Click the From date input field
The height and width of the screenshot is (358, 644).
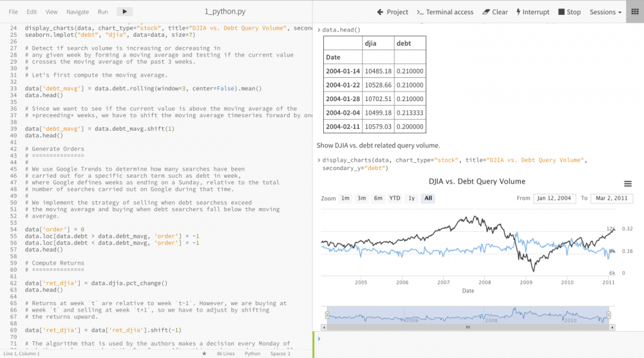point(554,198)
